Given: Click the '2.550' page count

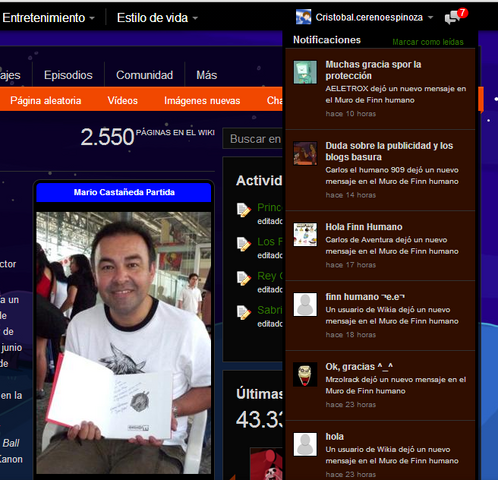Looking at the screenshot, I should [107, 137].
